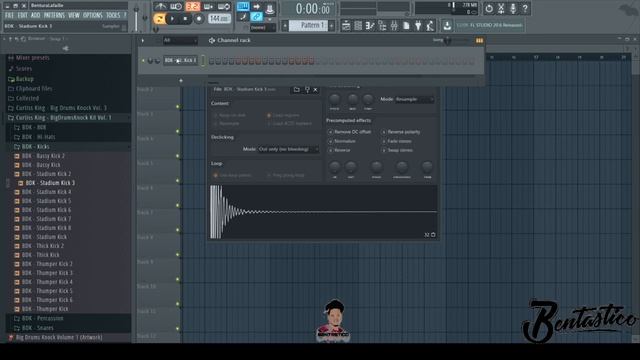Click the Stop button
This screenshot has height=360, width=640.
(x=185, y=19)
